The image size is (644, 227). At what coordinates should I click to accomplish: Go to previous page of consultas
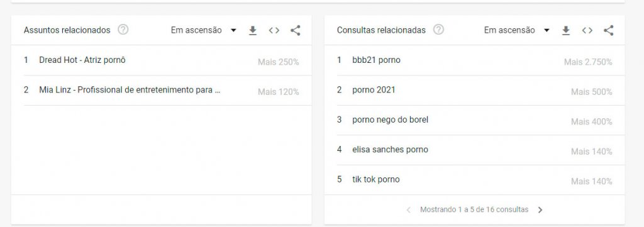408,210
